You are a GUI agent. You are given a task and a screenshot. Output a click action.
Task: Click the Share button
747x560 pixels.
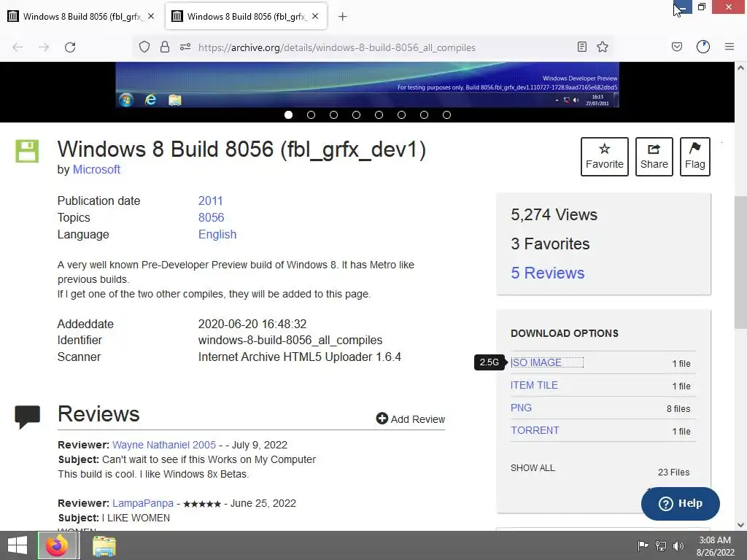[x=654, y=157]
